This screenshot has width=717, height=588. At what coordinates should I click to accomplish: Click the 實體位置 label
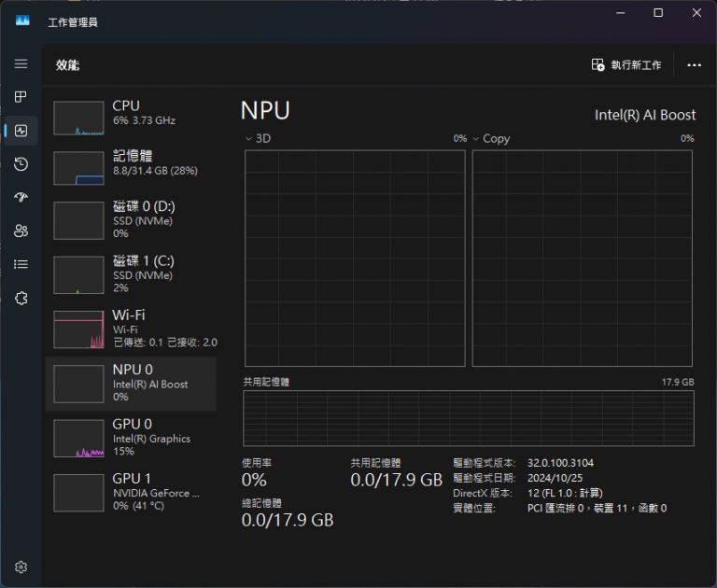[474, 509]
